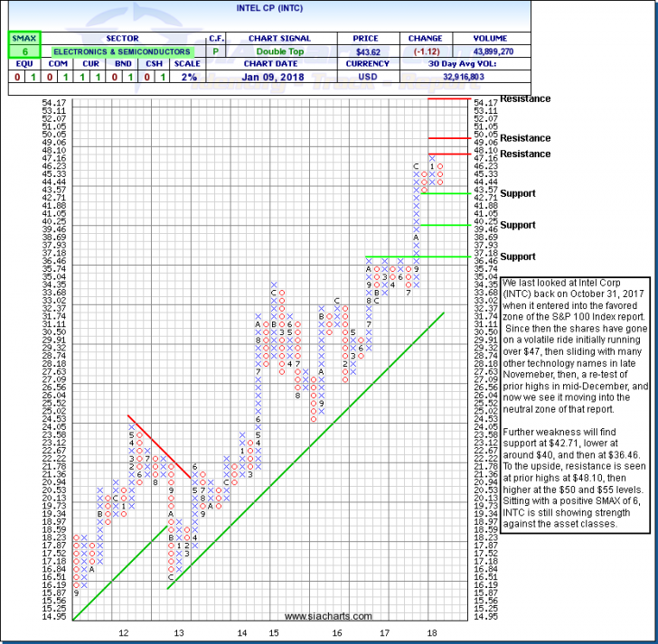
Task: Open the Electronics & Semiconductors sector label
Action: 121,52
